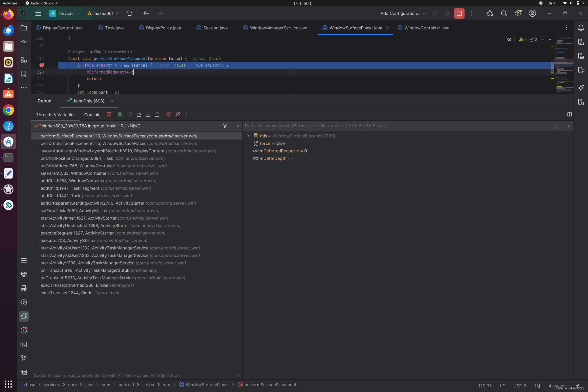The height and width of the screenshot is (392, 588).
Task: Toggle reader mode eye icon in editor
Action: (x=509, y=39)
